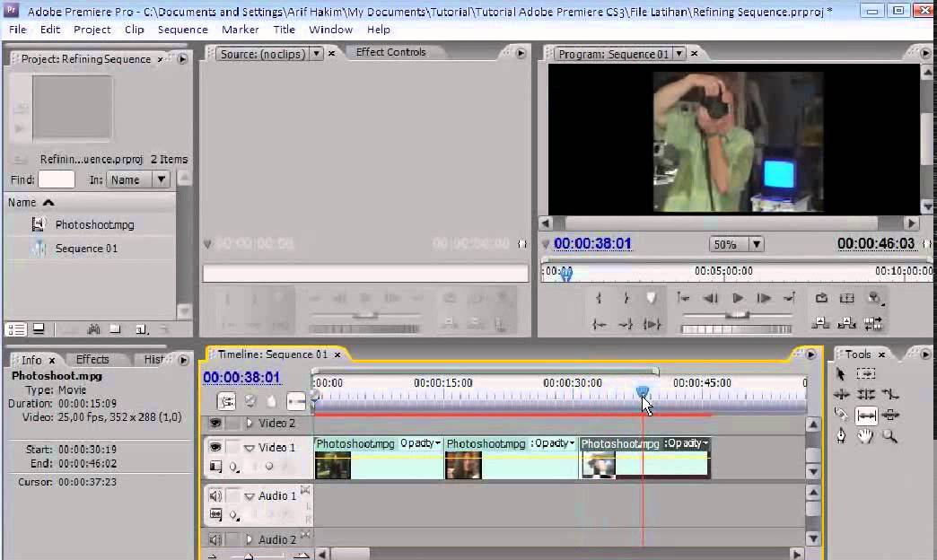The width and height of the screenshot is (937, 560).
Task: Toggle track lock for Video 2
Action: [x=233, y=423]
